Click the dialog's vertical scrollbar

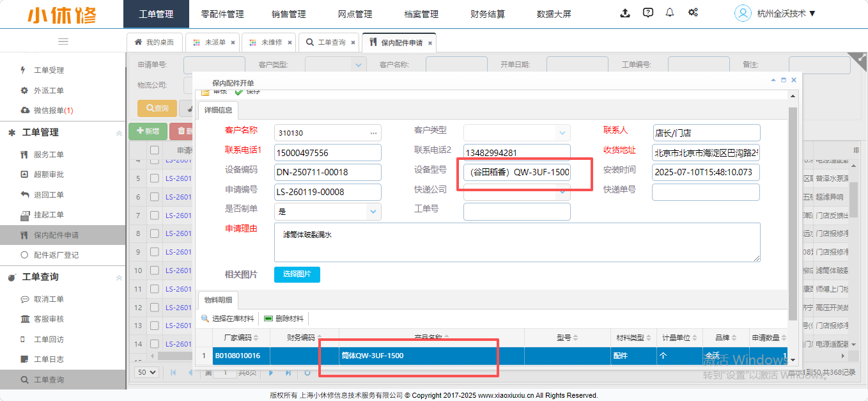click(793, 211)
